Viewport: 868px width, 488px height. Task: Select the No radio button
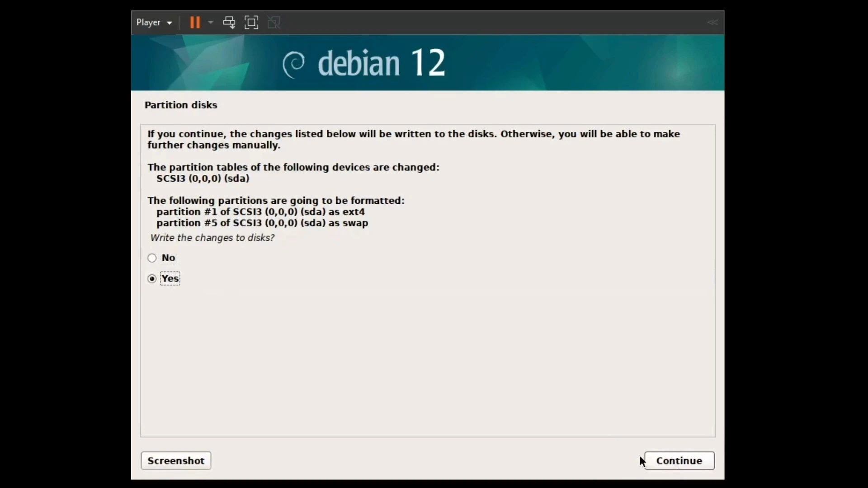(152, 258)
